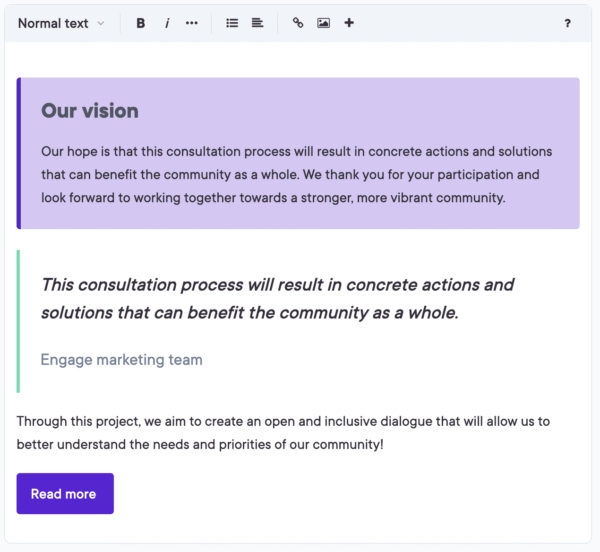Image resolution: width=600 pixels, height=552 pixels.
Task: Click the dark purple callout border bar
Action: pos(19,153)
